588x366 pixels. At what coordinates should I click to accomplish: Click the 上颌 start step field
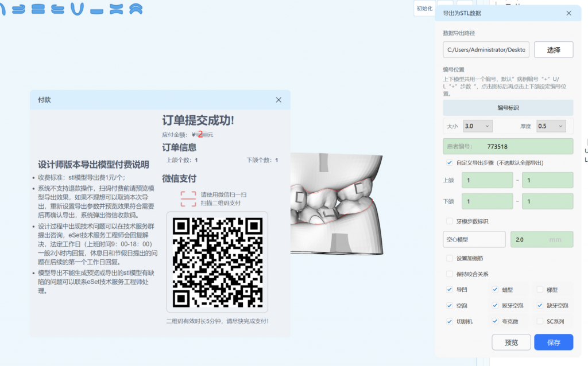tap(487, 180)
